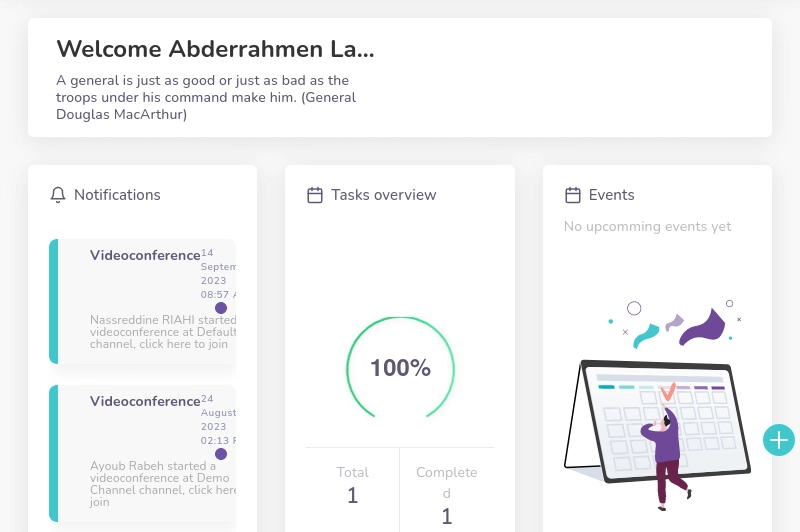Click the calendar icon beside Tasks overview
This screenshot has width=800, height=532.
click(x=315, y=195)
